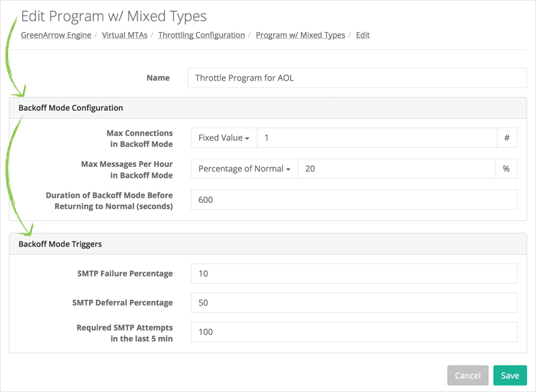
Task: Focus the Name text field
Action: pyautogui.click(x=356, y=78)
